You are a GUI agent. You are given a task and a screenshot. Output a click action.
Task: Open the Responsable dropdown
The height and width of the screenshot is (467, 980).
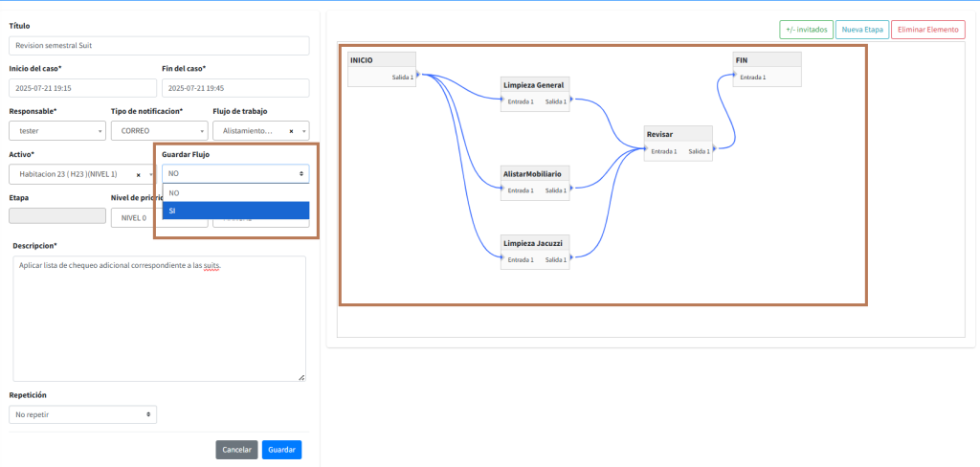(x=56, y=131)
